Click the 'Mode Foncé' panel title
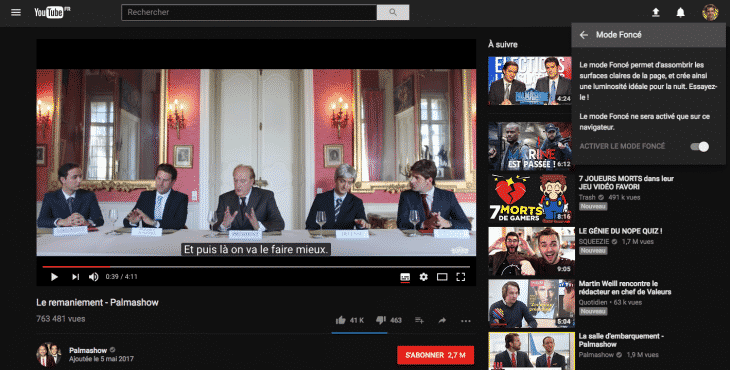730x370 pixels. (x=618, y=35)
